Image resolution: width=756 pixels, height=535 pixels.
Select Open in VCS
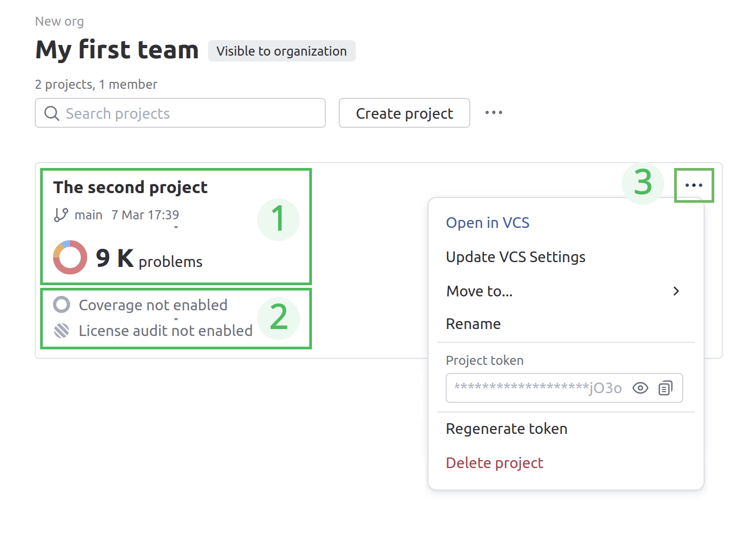(487, 223)
